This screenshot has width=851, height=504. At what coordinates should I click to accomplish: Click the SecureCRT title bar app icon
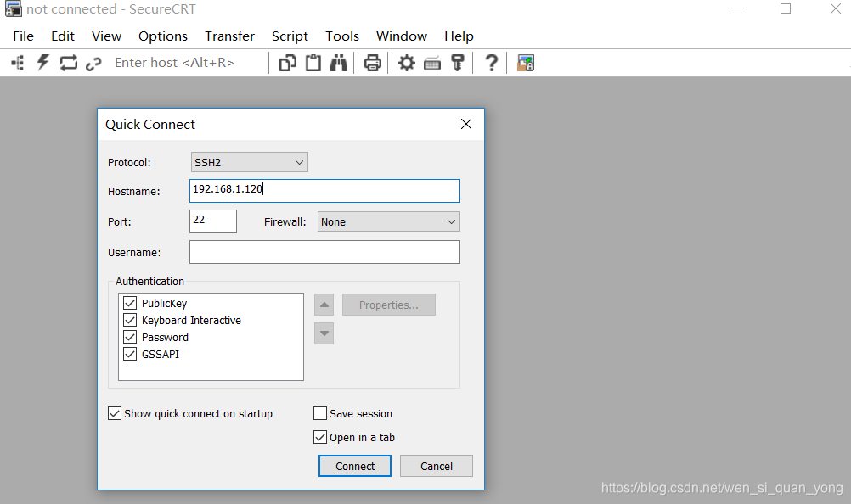pyautogui.click(x=13, y=8)
